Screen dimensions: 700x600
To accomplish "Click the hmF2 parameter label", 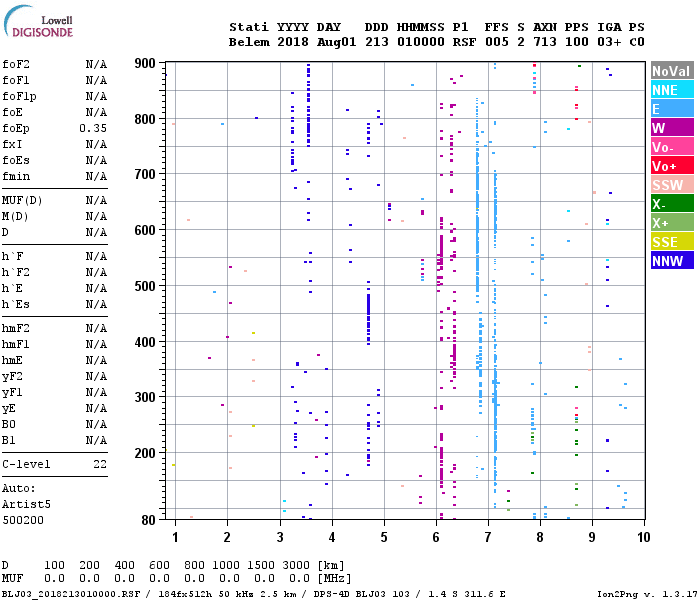I will pos(16,329).
